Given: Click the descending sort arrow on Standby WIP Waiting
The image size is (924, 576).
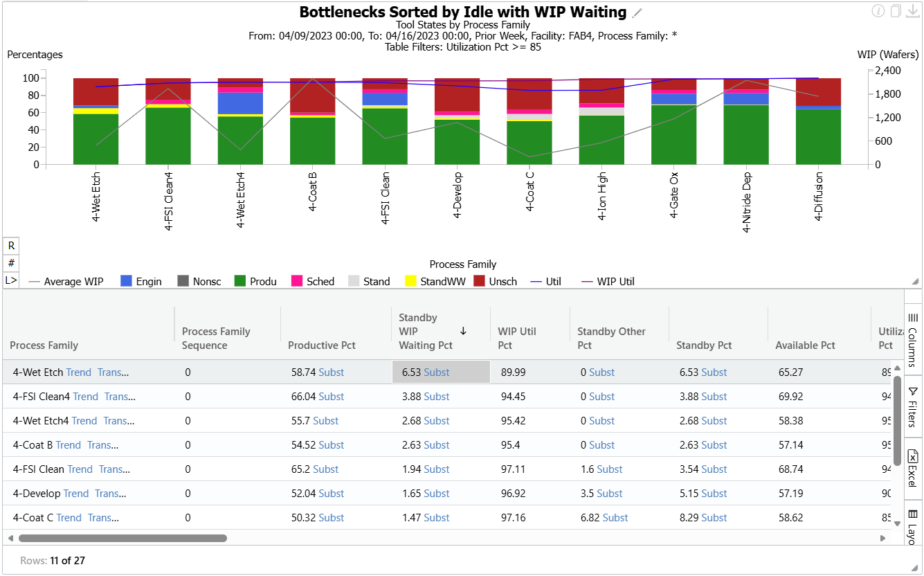Looking at the screenshot, I should pos(463,331).
